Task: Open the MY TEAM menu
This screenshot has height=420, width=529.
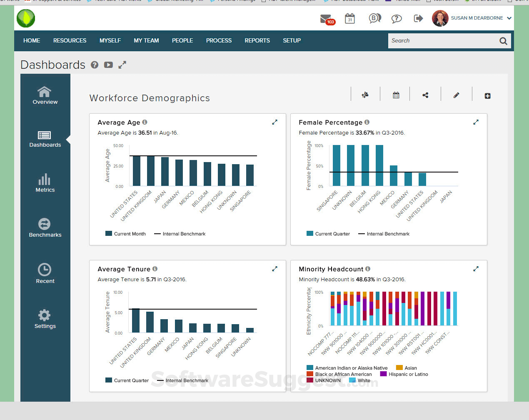Action: pos(146,40)
